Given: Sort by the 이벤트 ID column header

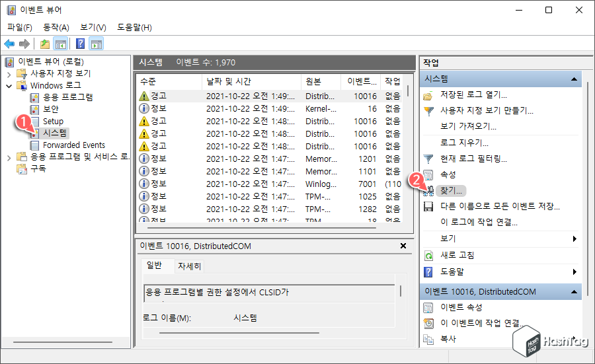Looking at the screenshot, I should click(361, 81).
